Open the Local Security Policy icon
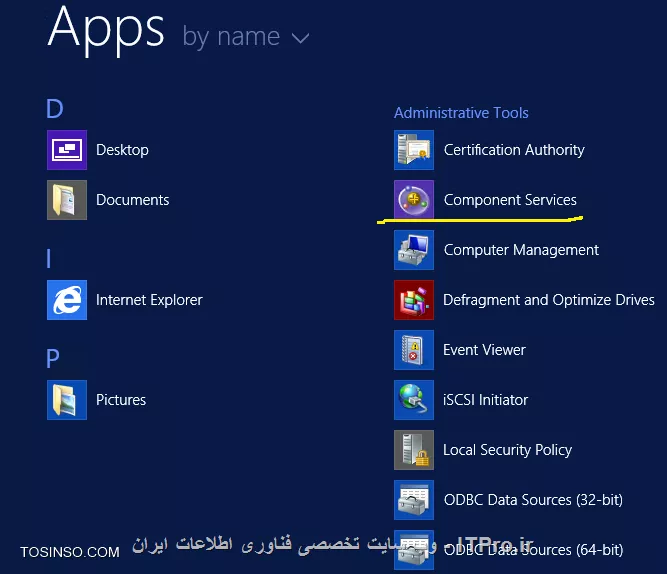667x574 pixels. point(414,450)
